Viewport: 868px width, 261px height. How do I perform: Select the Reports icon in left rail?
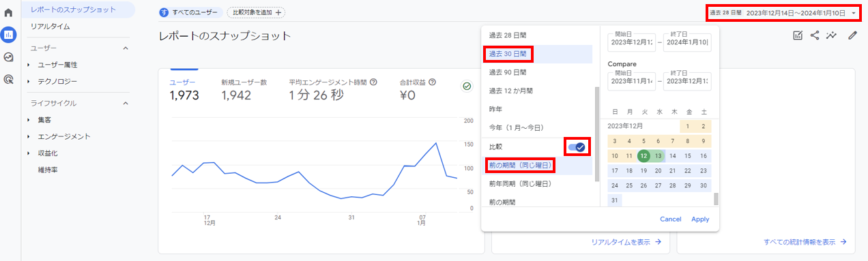coord(9,35)
